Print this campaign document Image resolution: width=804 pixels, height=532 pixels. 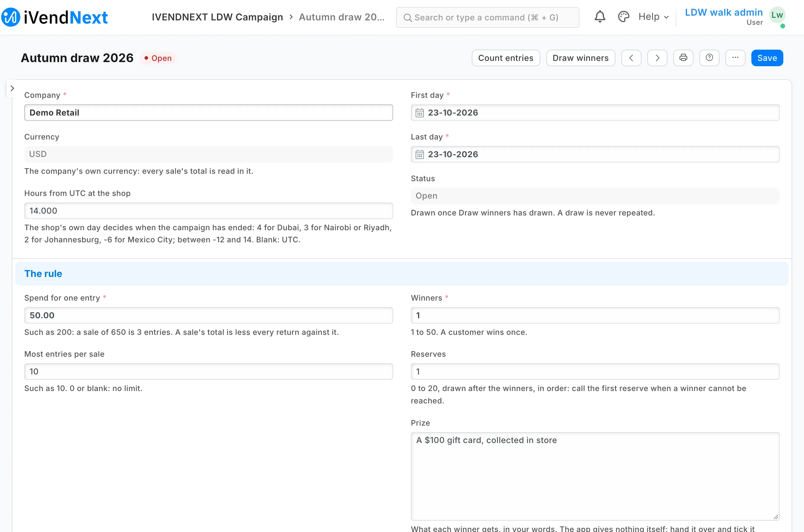683,58
